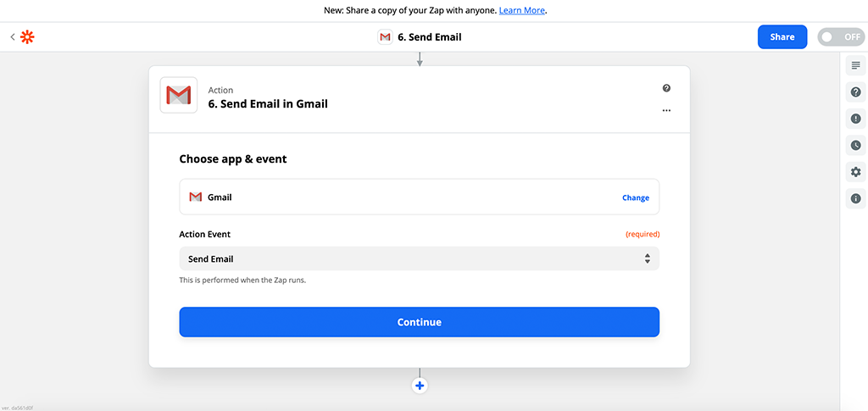This screenshot has height=411, width=868.
Task: Add a step with the plus button
Action: 420,386
